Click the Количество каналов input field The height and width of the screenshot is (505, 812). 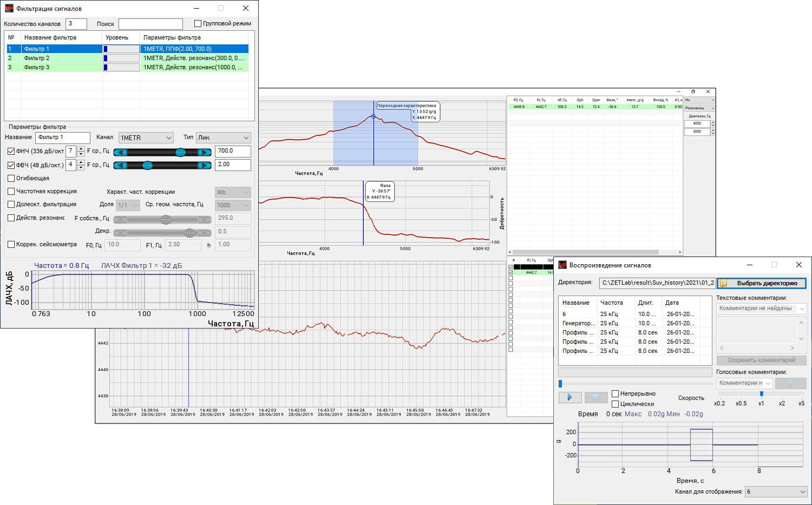point(76,24)
